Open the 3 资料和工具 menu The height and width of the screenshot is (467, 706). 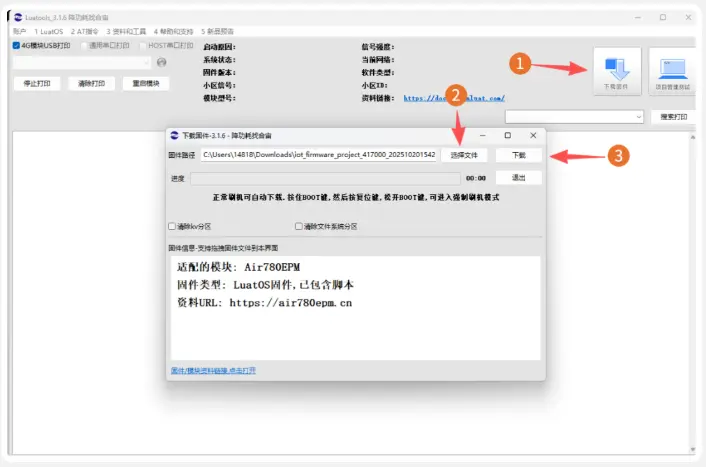[x=126, y=31]
